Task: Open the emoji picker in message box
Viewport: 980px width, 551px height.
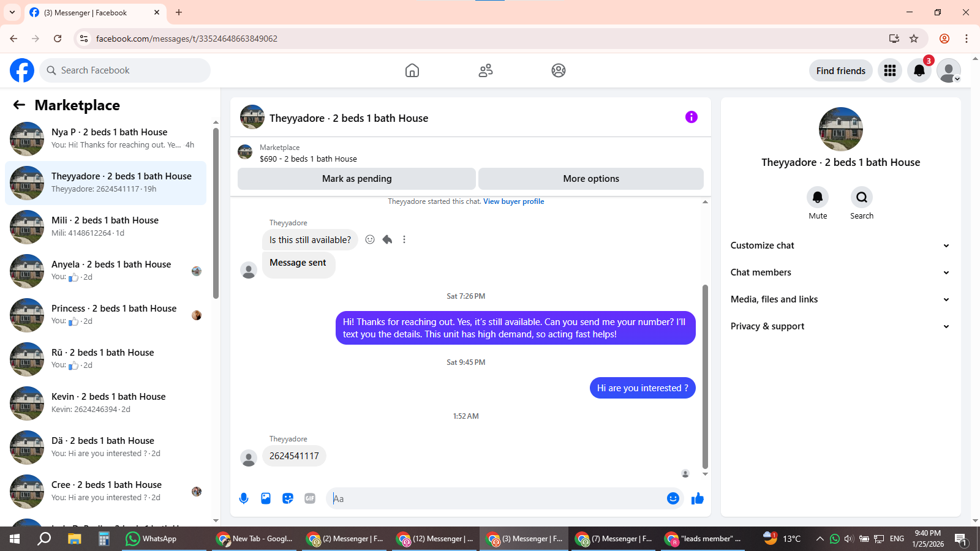Action: pyautogui.click(x=673, y=498)
